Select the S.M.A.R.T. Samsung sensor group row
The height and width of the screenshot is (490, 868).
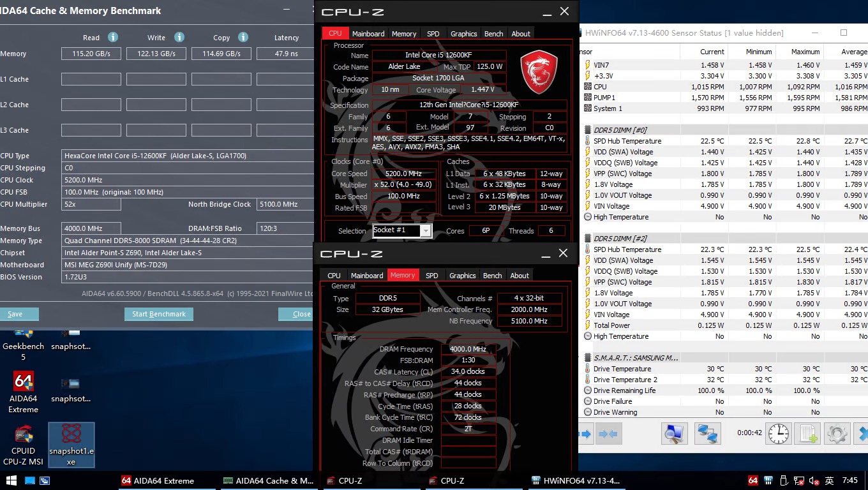(x=722, y=358)
